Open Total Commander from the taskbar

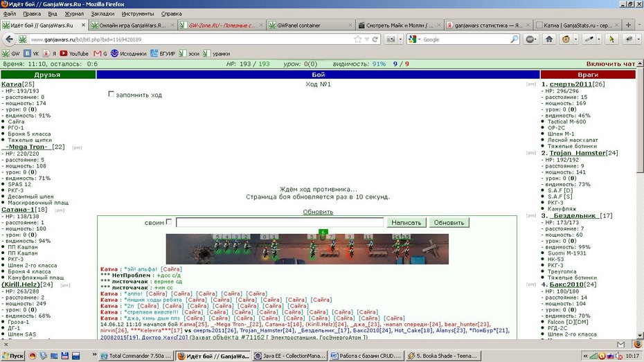pyautogui.click(x=136, y=356)
